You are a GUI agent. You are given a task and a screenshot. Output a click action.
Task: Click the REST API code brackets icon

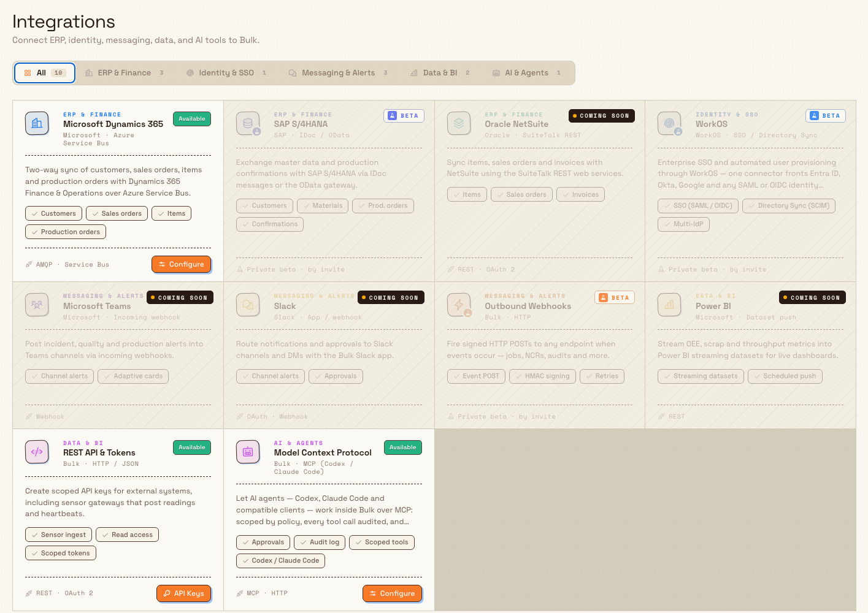37,452
